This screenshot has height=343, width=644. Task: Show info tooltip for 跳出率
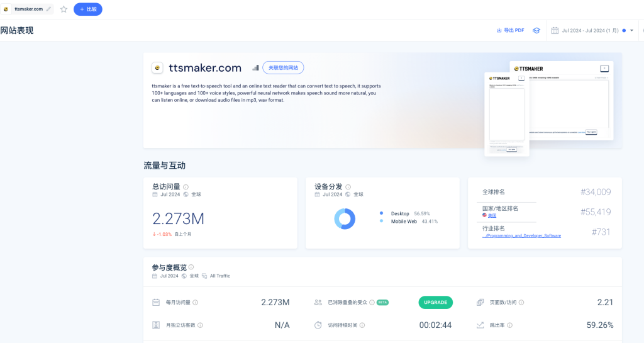pyautogui.click(x=509, y=325)
